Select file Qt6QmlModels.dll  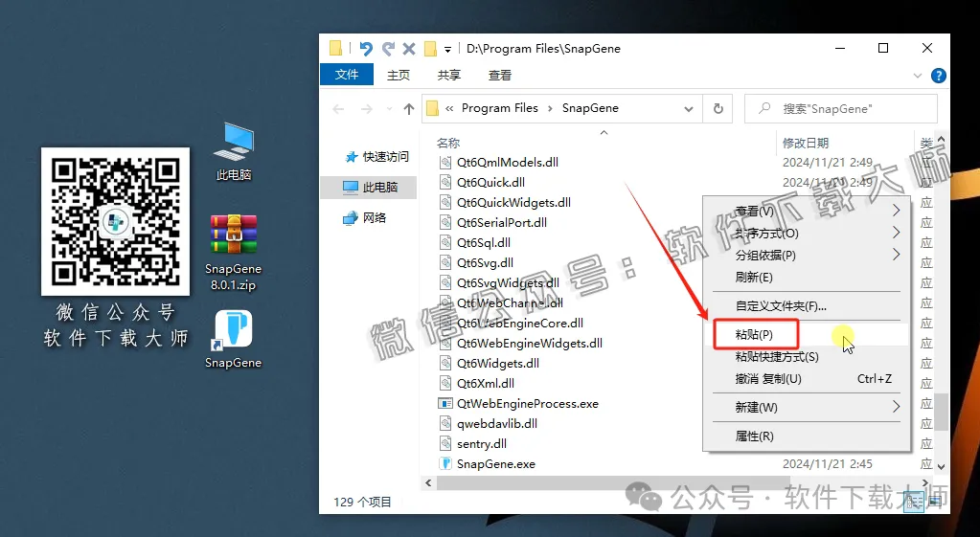(x=507, y=163)
